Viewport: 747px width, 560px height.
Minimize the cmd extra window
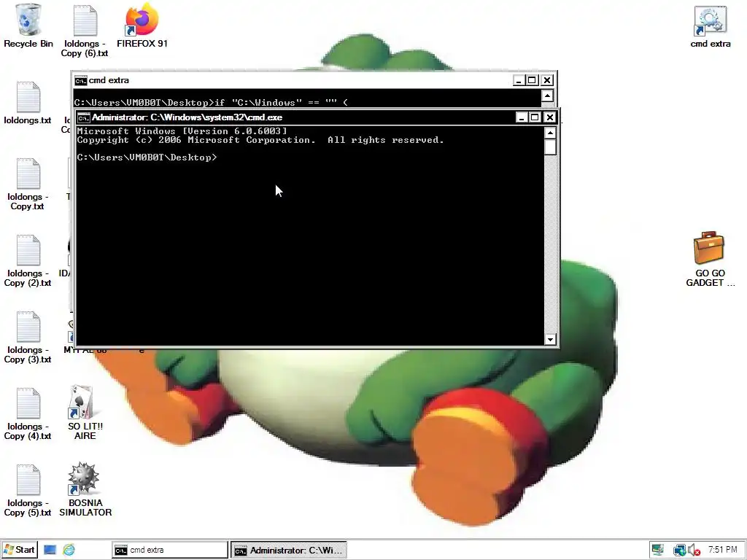click(x=519, y=80)
